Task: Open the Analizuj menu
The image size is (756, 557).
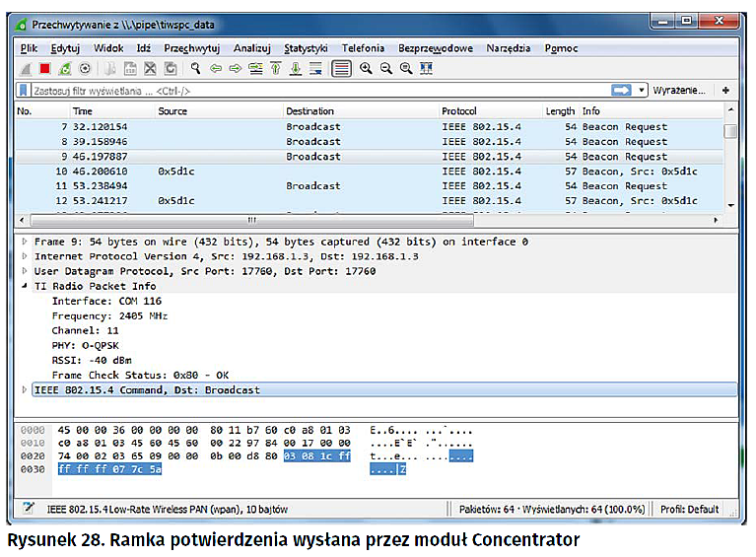Action: [x=251, y=48]
